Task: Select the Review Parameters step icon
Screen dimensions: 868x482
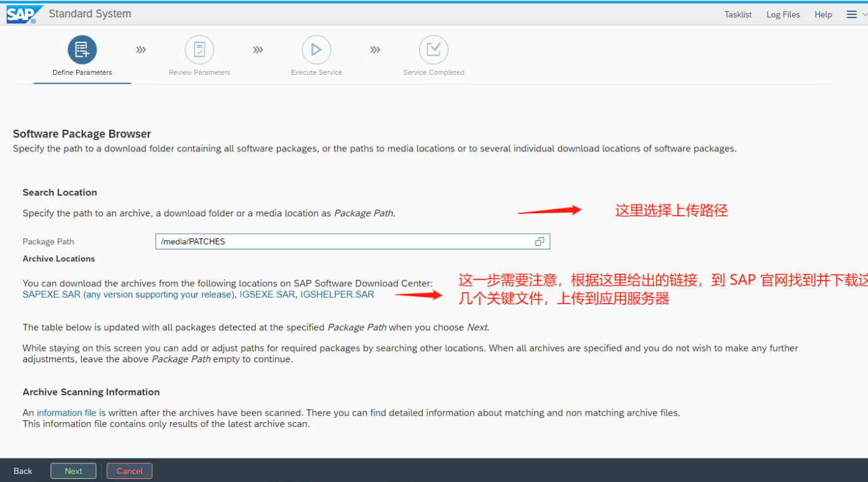Action: click(x=200, y=50)
